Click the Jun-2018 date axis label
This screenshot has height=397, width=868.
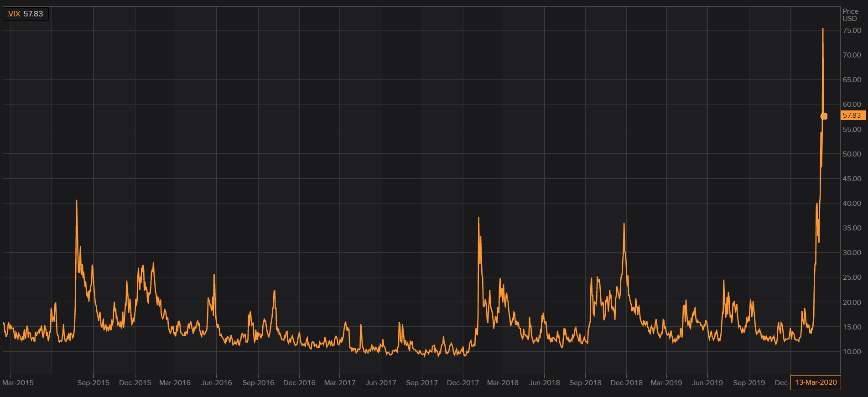tap(545, 383)
